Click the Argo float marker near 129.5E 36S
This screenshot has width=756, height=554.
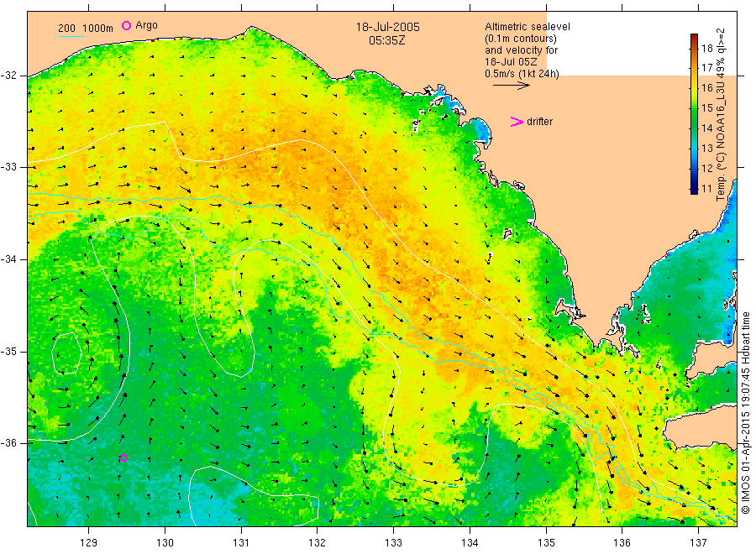(x=124, y=457)
